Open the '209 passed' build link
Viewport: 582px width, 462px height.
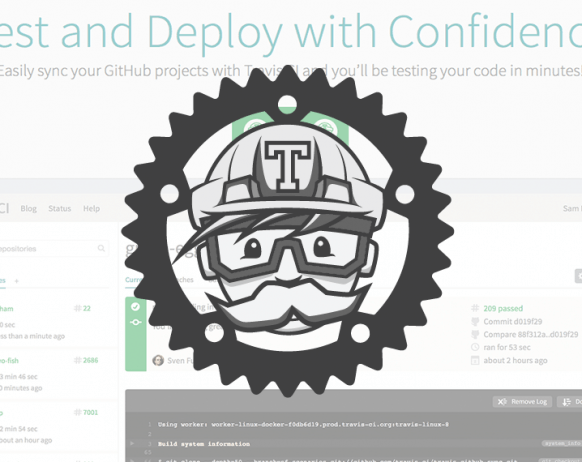[x=503, y=308]
